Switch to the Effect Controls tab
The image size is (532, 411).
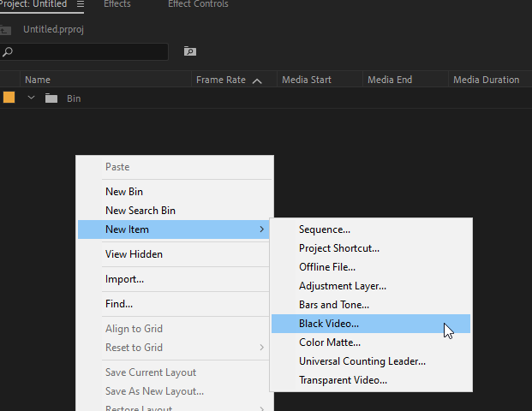click(x=198, y=4)
